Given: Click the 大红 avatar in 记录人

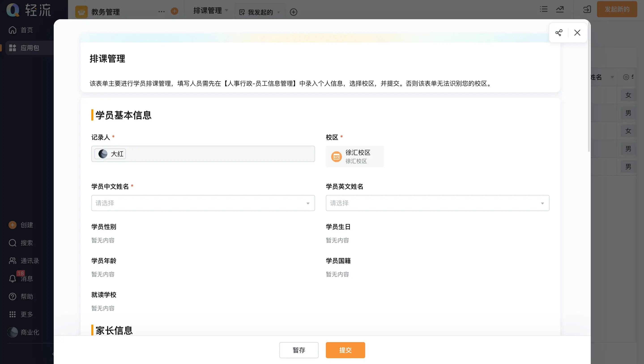Looking at the screenshot, I should [x=103, y=154].
